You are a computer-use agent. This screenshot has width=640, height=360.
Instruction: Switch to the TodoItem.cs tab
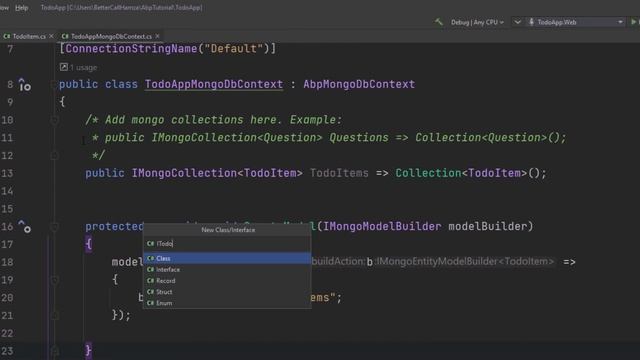pyautogui.click(x=29, y=36)
